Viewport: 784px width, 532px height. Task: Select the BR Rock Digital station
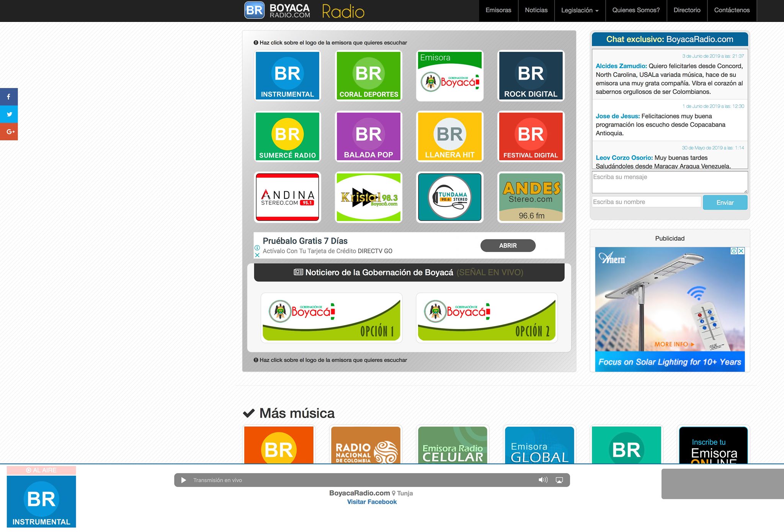click(x=531, y=76)
